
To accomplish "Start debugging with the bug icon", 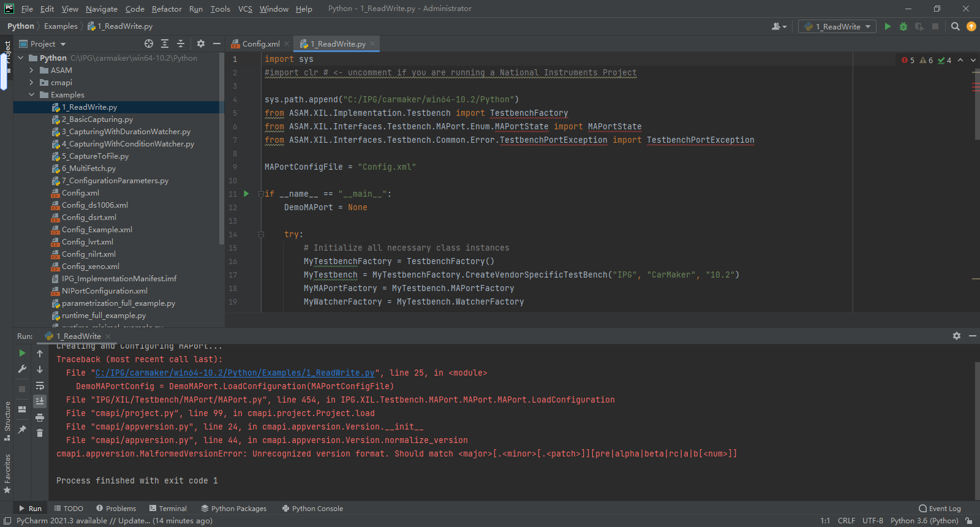I will tap(903, 26).
